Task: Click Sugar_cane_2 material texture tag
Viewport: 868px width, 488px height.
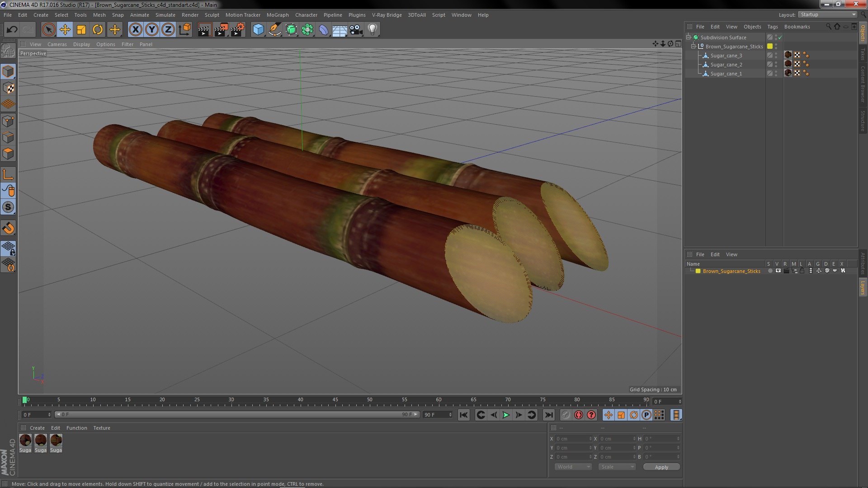Action: click(x=788, y=64)
